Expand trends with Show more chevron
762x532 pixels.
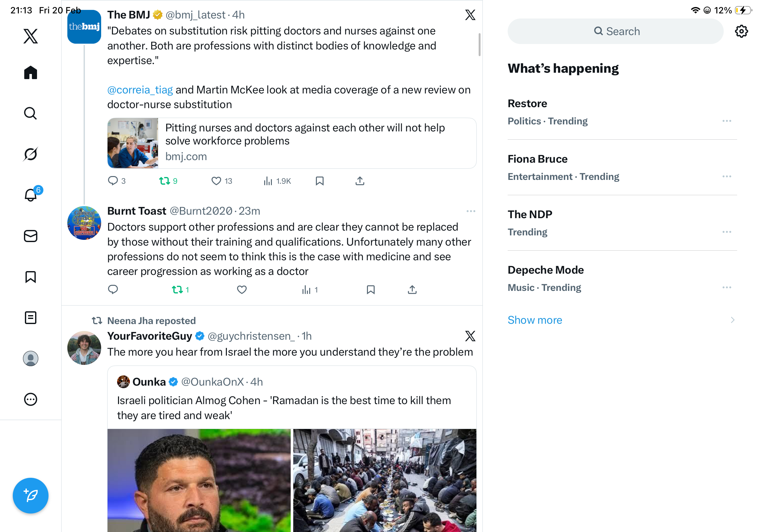732,320
